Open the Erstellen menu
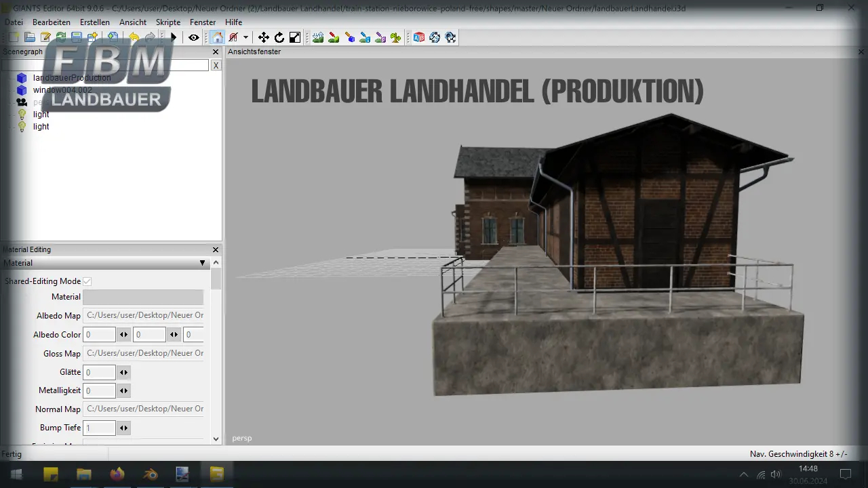Image resolution: width=868 pixels, height=488 pixels. click(x=95, y=22)
